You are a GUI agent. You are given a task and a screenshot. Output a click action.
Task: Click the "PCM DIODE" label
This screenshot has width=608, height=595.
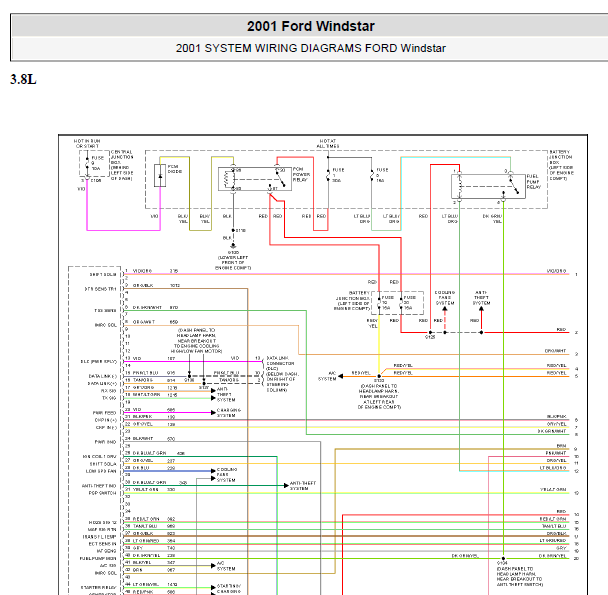click(174, 169)
